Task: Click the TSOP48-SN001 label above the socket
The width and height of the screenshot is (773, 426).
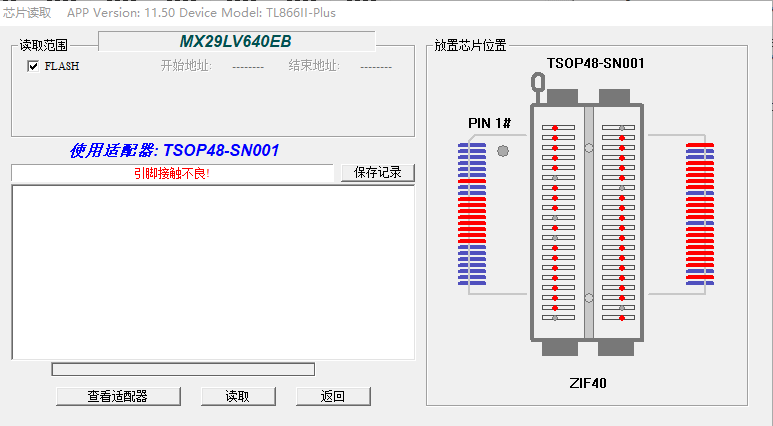Action: click(595, 63)
